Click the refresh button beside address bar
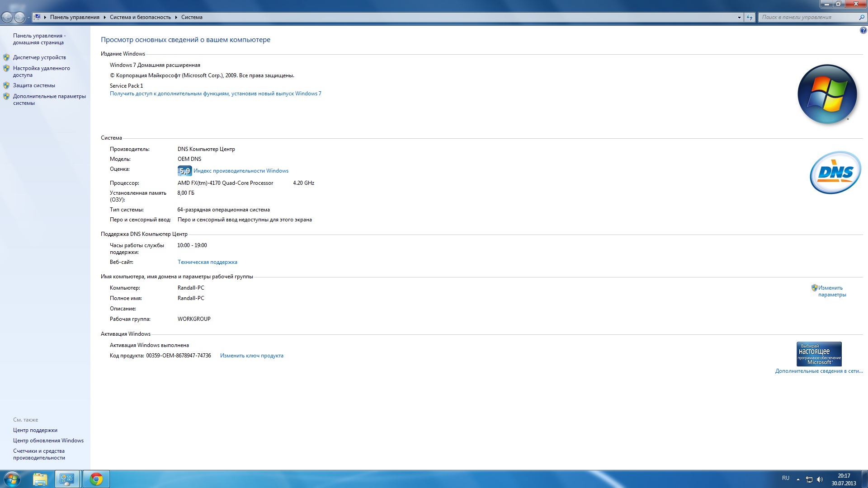Image resolution: width=868 pixels, height=488 pixels. tap(750, 17)
